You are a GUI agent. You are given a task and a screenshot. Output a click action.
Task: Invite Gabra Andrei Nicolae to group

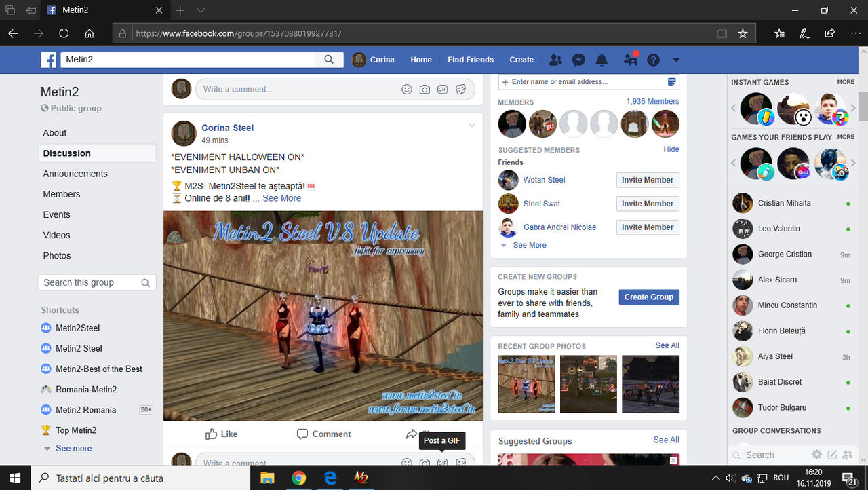point(648,227)
